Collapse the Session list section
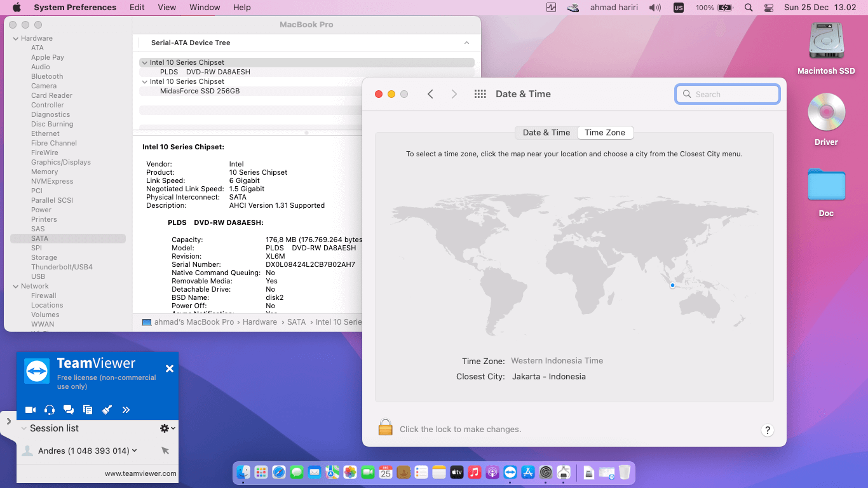Image resolution: width=868 pixels, height=488 pixels. 24,428
